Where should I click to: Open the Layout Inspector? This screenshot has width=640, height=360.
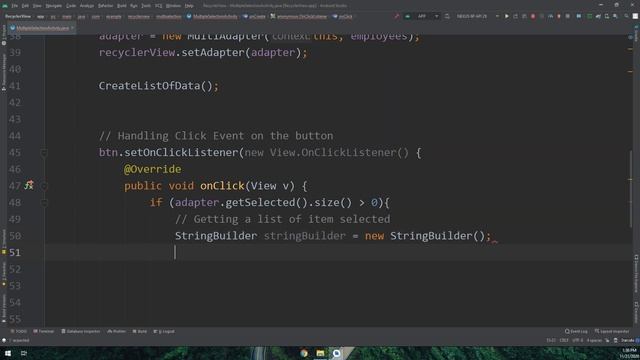(612, 331)
